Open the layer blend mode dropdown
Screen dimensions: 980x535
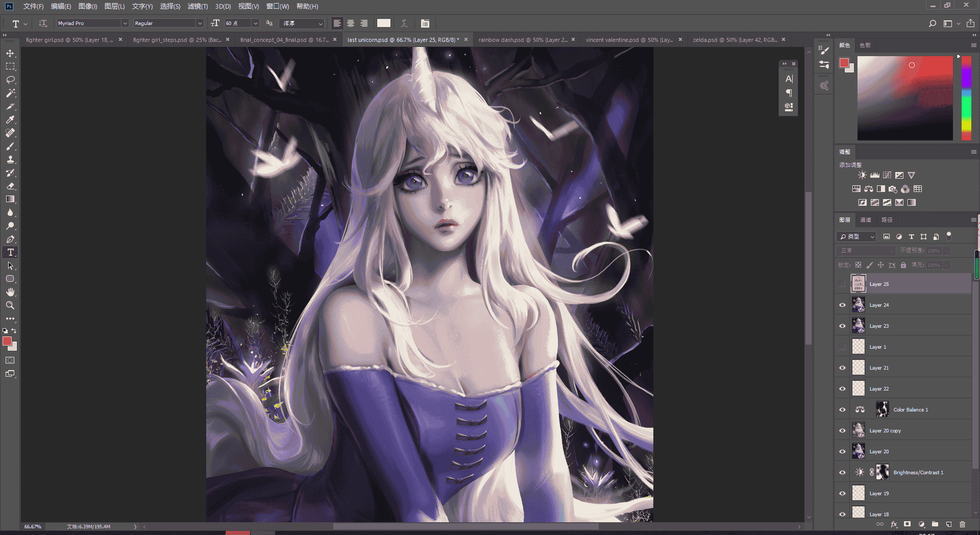pos(866,251)
